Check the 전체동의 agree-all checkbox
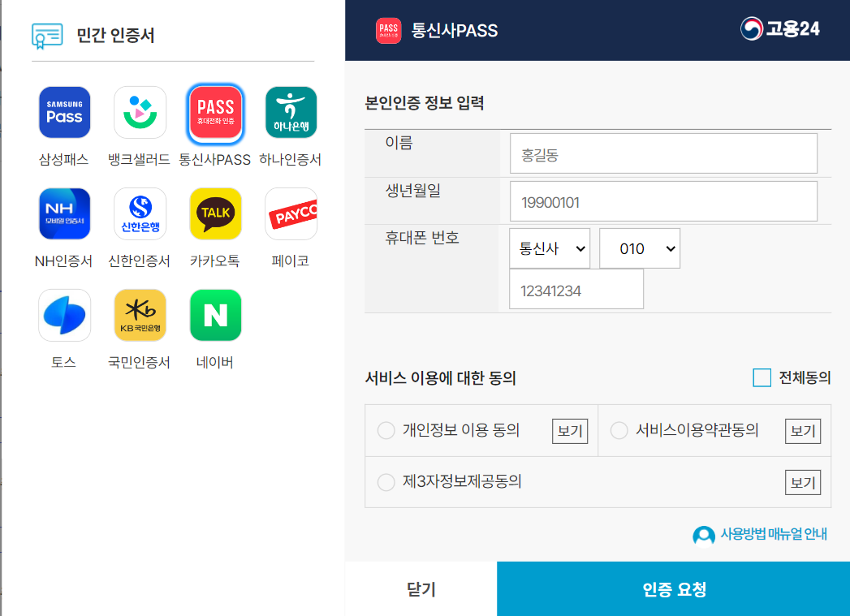Image resolution: width=850 pixels, height=616 pixels. click(x=762, y=377)
